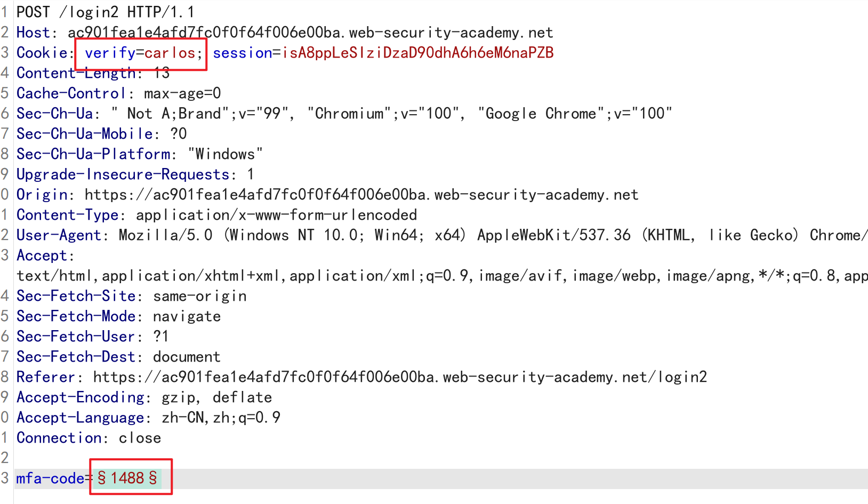Click the Accept-Encoding header name

[80, 397]
